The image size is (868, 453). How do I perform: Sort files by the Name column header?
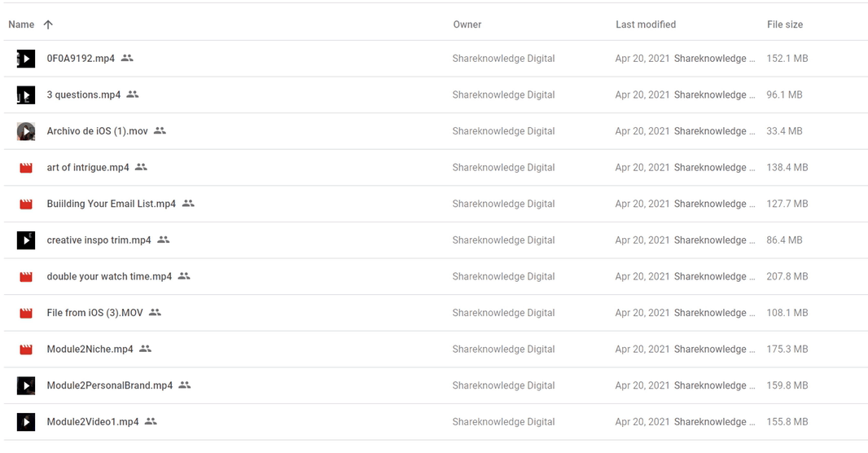(21, 24)
